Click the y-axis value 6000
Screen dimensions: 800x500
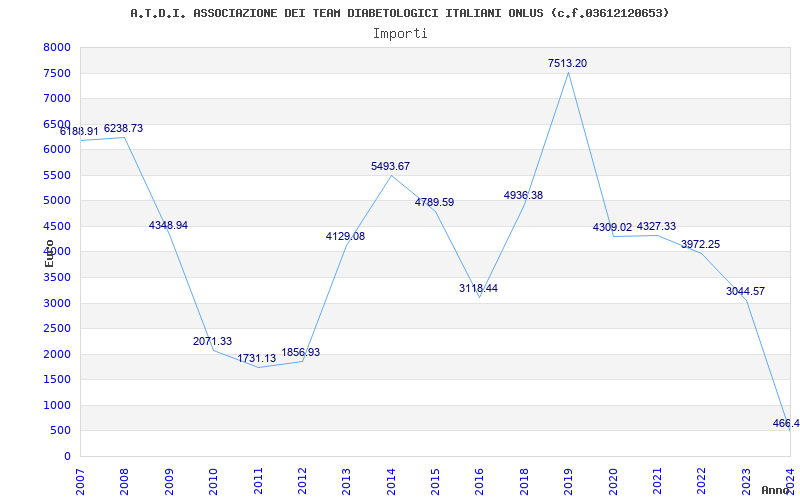[x=57, y=149]
